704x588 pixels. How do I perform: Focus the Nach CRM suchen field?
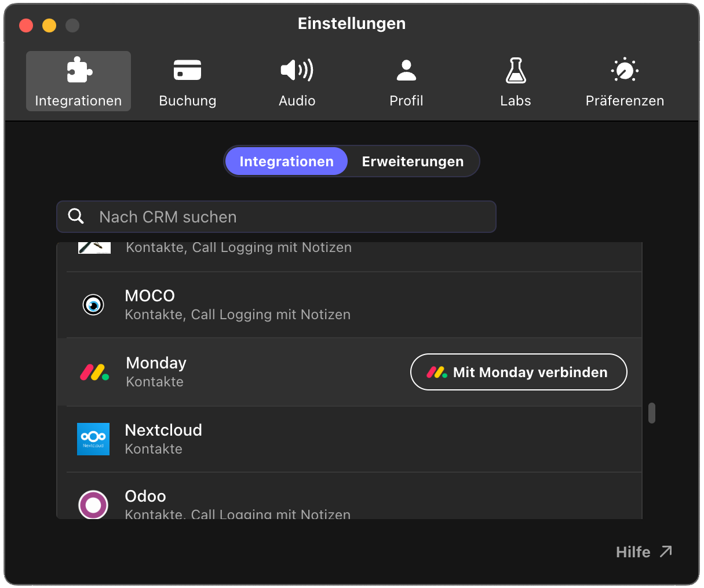click(276, 217)
